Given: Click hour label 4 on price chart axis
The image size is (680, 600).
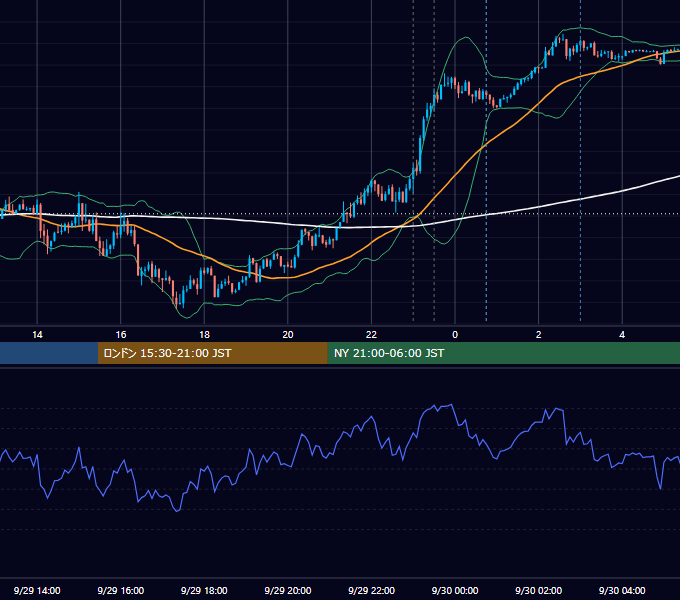Looking at the screenshot, I should pos(622,335).
